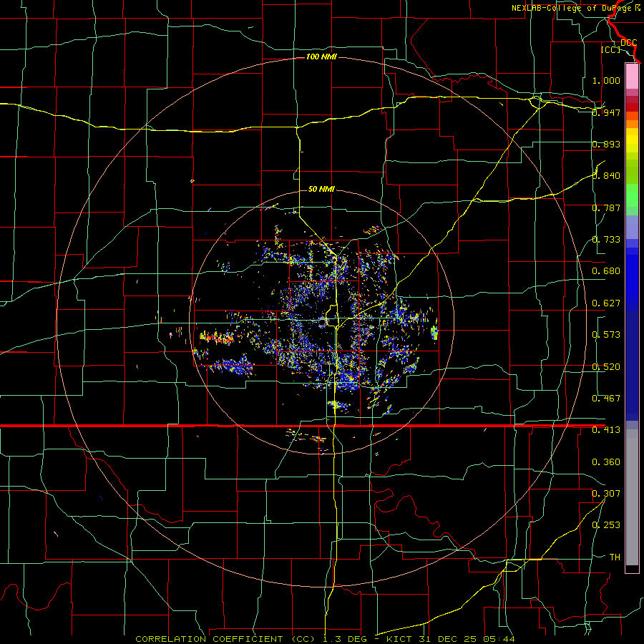Click the 1.3 DEG elevation text
This screenshot has width=644, height=644.
pos(344,639)
